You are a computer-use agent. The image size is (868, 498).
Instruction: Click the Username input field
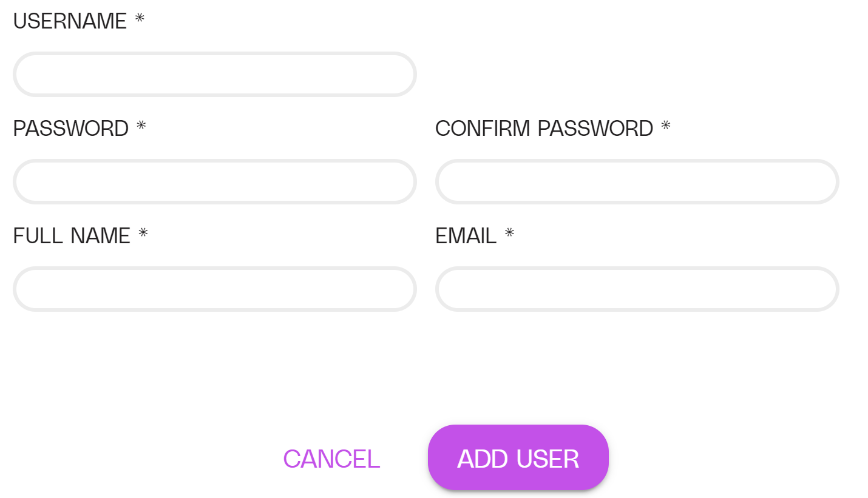[214, 75]
